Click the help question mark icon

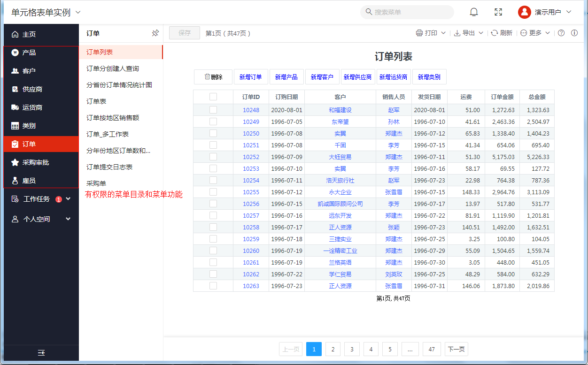[561, 33]
